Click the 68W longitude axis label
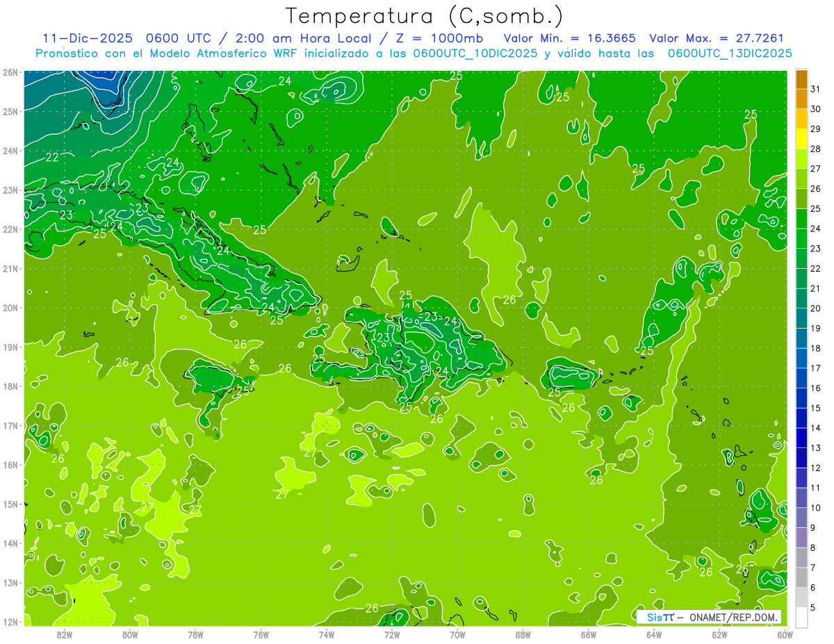The width and height of the screenshot is (834, 644). 523,634
